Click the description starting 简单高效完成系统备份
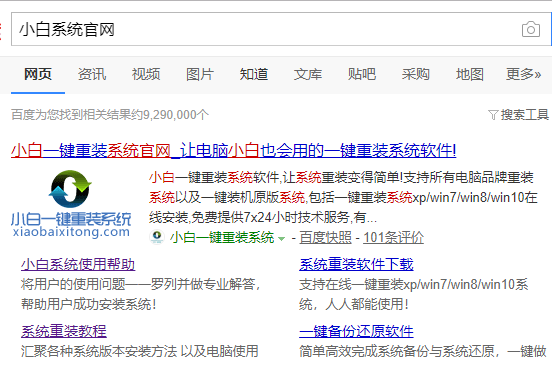 pyautogui.click(x=422, y=351)
